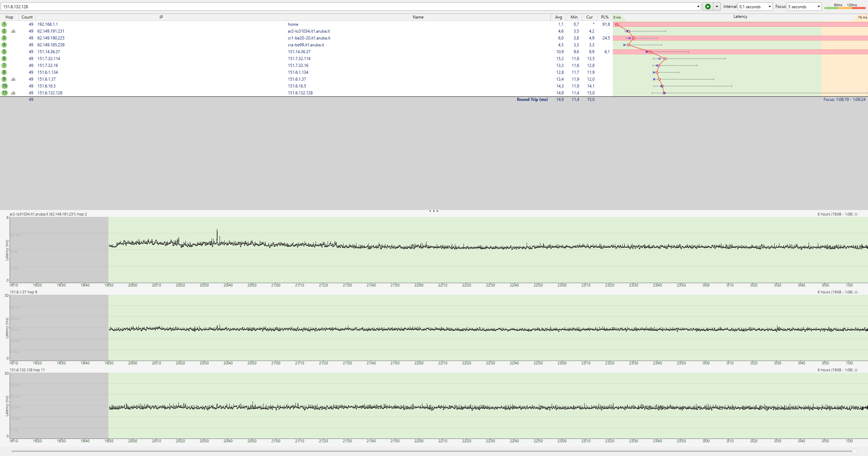868x456 pixels.
Task: Click the target address input field
Action: [343, 7]
